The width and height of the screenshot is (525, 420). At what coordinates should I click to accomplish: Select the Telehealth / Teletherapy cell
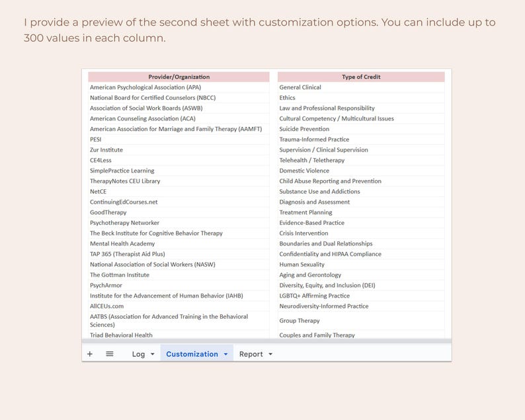(361, 160)
